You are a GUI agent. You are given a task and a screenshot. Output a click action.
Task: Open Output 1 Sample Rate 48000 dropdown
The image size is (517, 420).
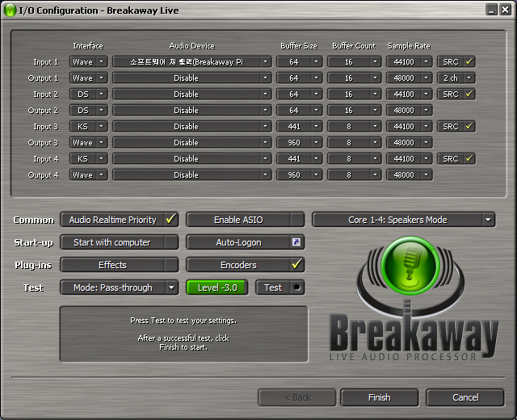(x=410, y=78)
